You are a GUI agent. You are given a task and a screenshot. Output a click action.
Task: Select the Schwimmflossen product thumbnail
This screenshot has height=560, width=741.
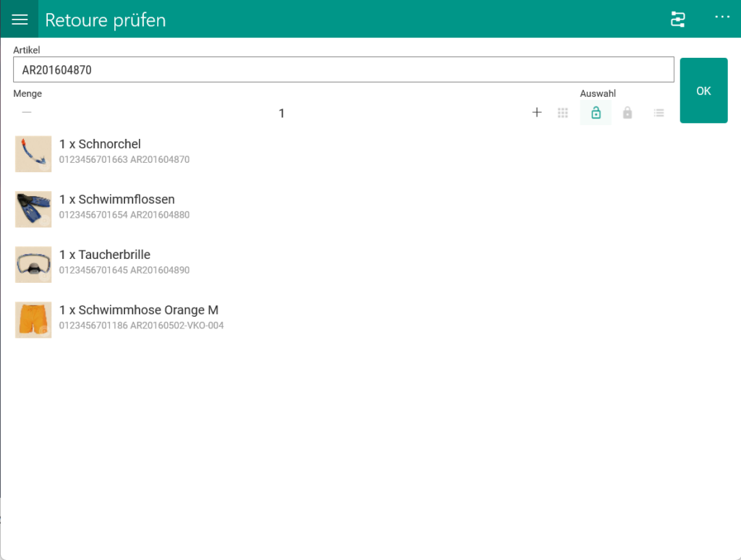pyautogui.click(x=33, y=209)
